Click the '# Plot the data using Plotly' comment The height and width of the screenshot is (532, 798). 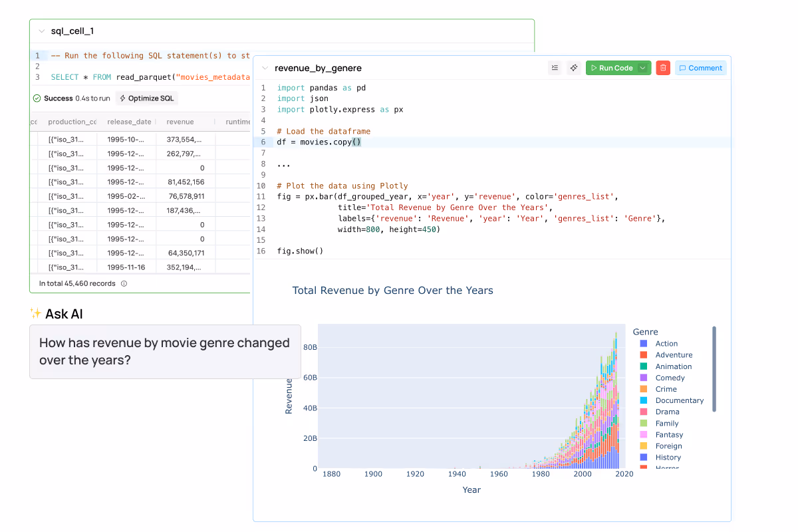(x=342, y=186)
